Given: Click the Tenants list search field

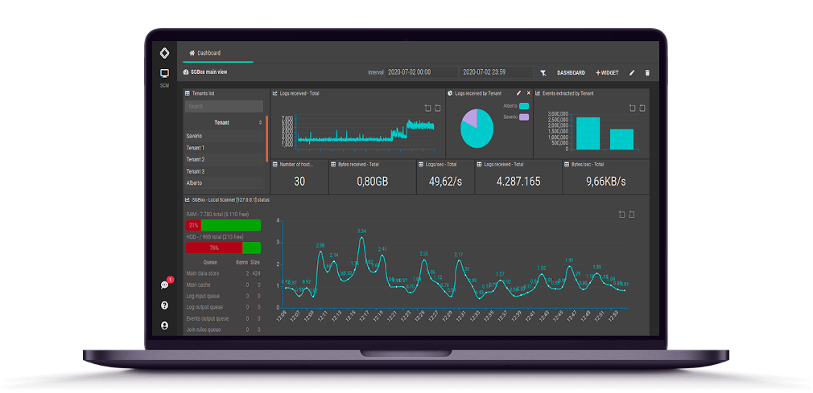Looking at the screenshot, I should (224, 106).
